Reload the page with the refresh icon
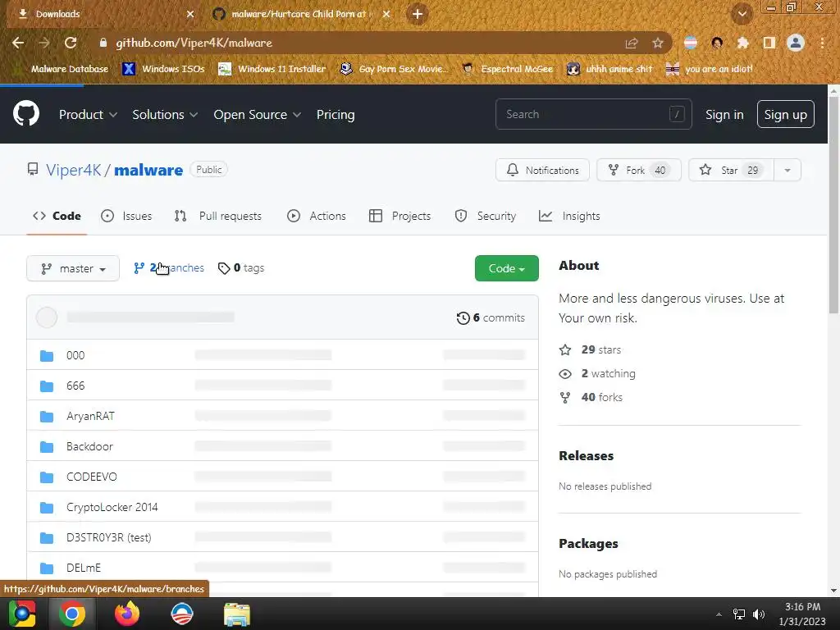840x630 pixels. click(x=71, y=43)
